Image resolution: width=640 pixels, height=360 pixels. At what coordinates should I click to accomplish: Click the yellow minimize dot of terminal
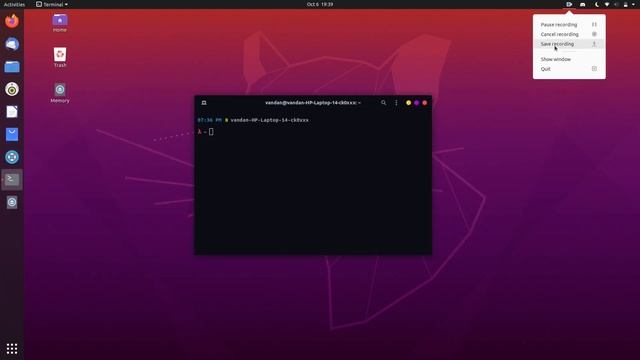(408, 103)
